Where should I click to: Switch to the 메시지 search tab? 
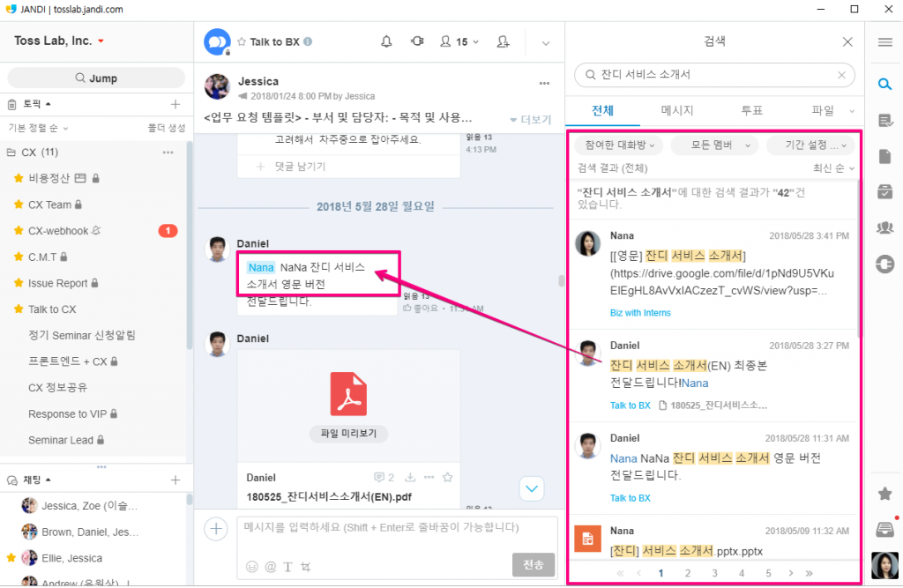coord(677,110)
